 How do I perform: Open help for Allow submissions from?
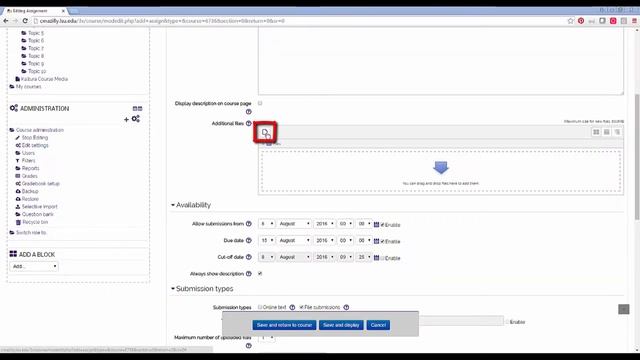click(x=249, y=224)
